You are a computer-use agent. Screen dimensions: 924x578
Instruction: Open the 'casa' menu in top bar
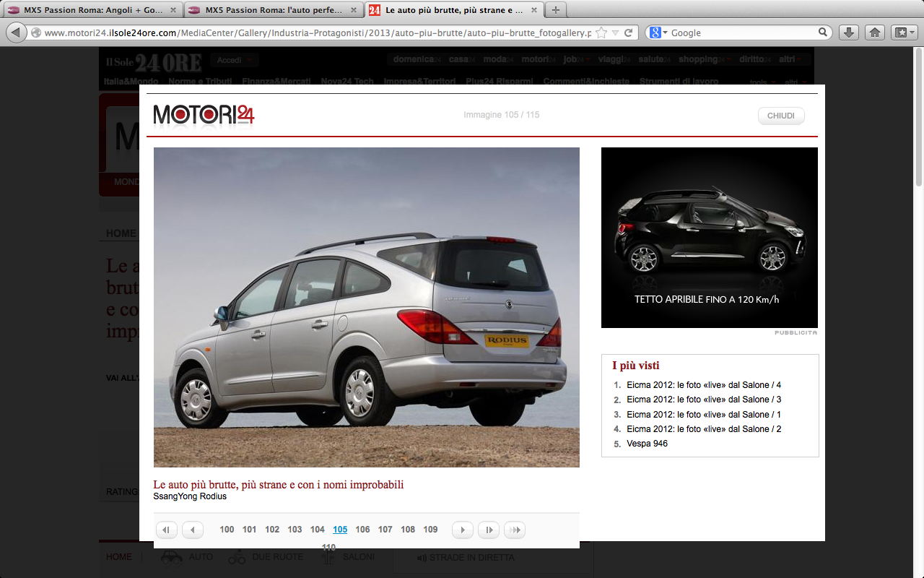pyautogui.click(x=461, y=59)
